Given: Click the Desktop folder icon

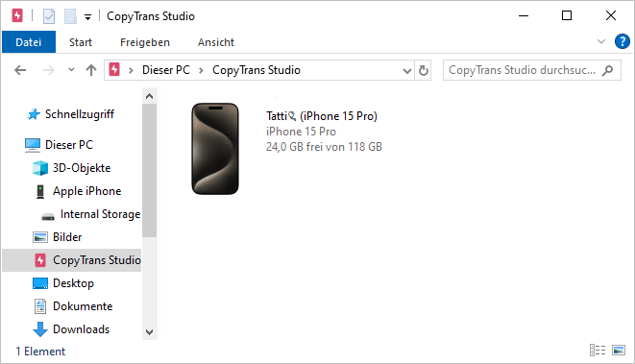Looking at the screenshot, I should [40, 283].
